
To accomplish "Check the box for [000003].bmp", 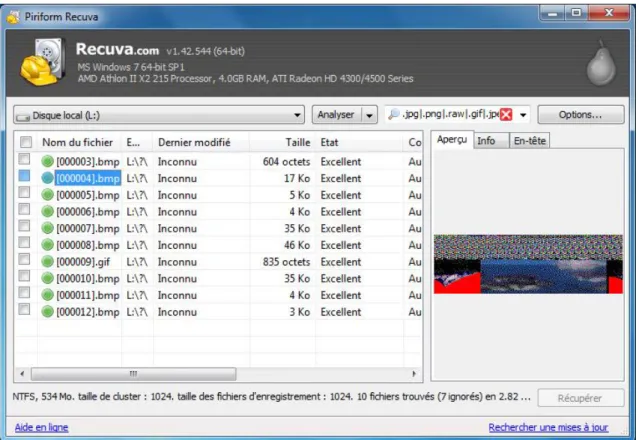I will point(24,159).
